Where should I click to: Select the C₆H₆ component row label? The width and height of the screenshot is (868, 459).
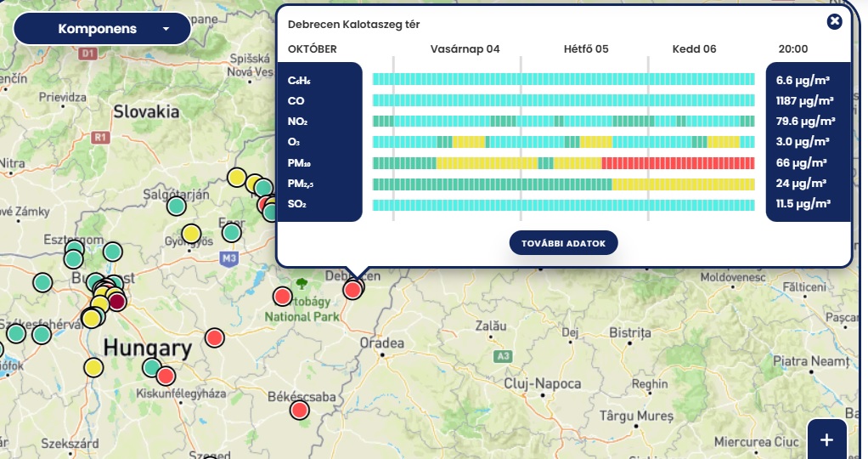(299, 81)
